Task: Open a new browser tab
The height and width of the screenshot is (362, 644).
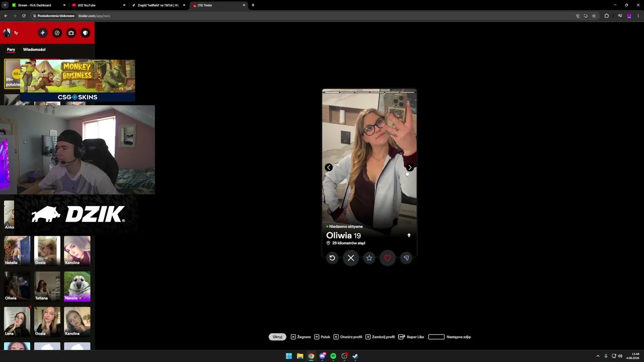Action: pyautogui.click(x=253, y=5)
